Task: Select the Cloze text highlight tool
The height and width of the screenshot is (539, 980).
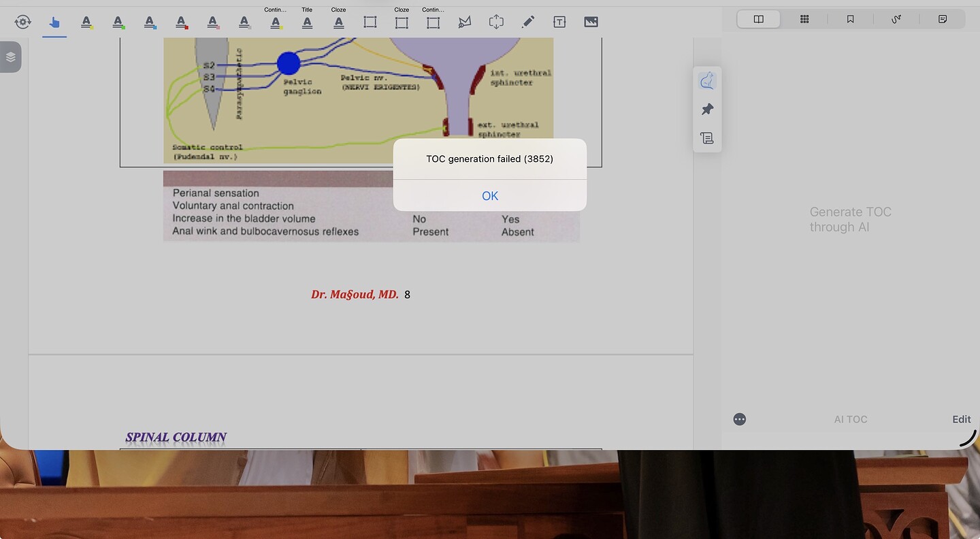Action: pos(338,22)
